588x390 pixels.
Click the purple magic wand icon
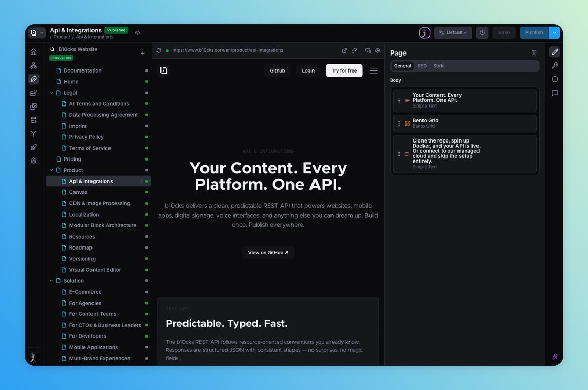click(x=555, y=357)
